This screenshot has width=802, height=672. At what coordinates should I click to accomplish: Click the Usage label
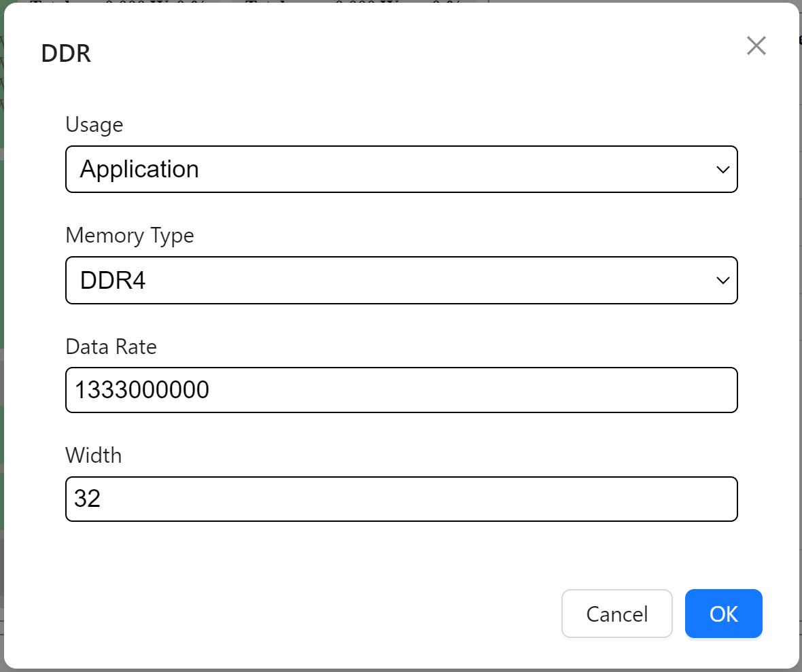(x=94, y=125)
